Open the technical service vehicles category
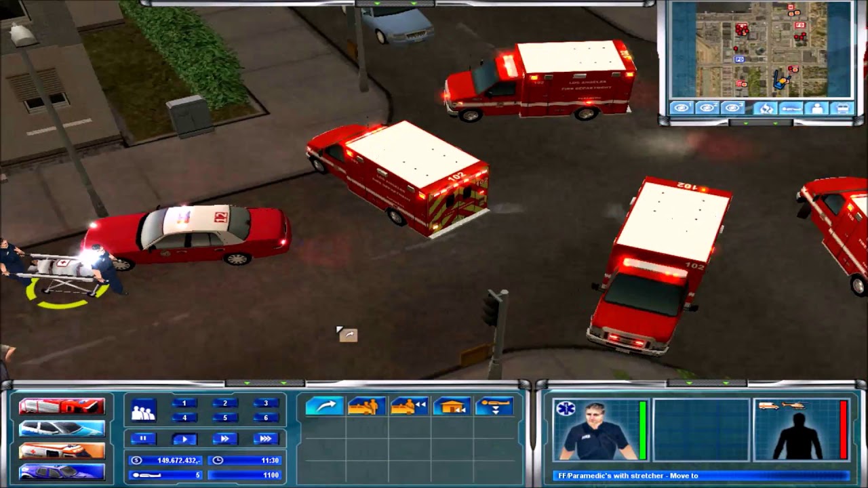 pos(62,472)
